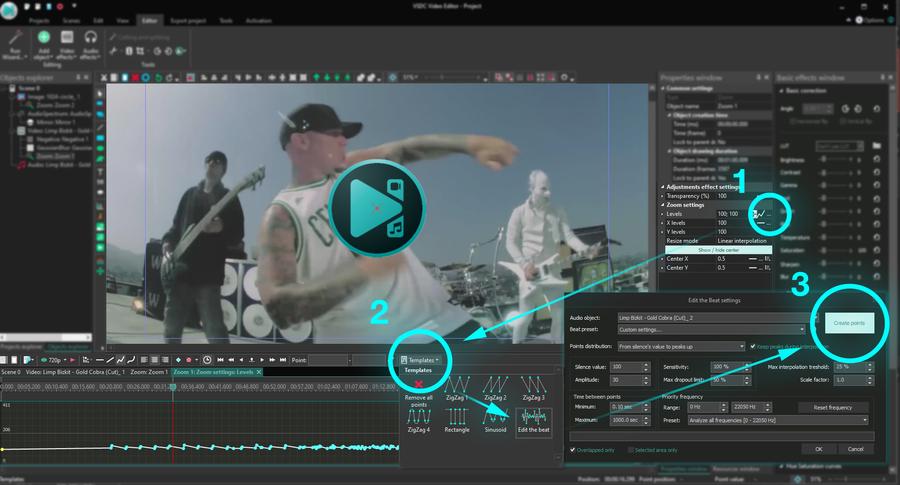Viewport: 900px width, 485px height.
Task: Apply the ZigZag 1 template
Action: tap(457, 389)
